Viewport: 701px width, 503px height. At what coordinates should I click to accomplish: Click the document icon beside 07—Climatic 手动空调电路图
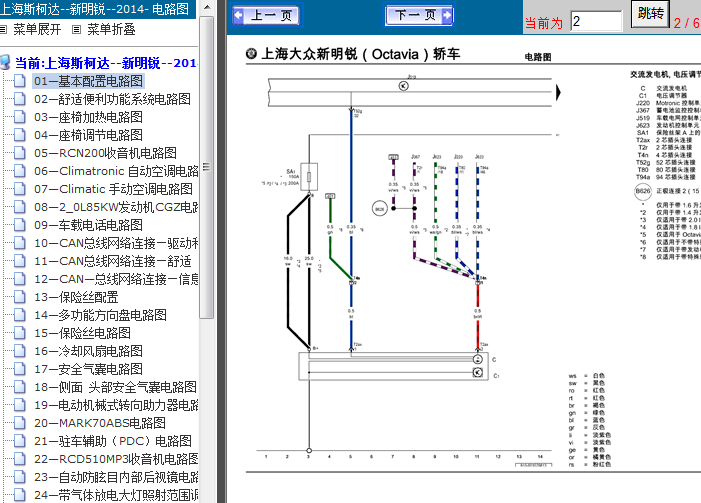19,189
